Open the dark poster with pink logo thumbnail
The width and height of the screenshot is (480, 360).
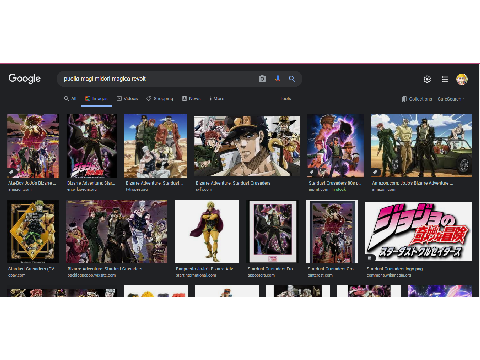(x=92, y=146)
